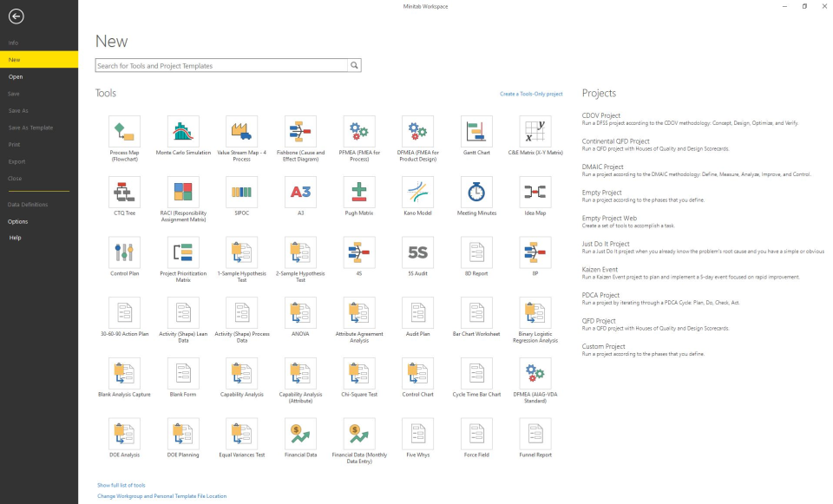
Task: Start a new Idea Map
Action: pyautogui.click(x=535, y=193)
